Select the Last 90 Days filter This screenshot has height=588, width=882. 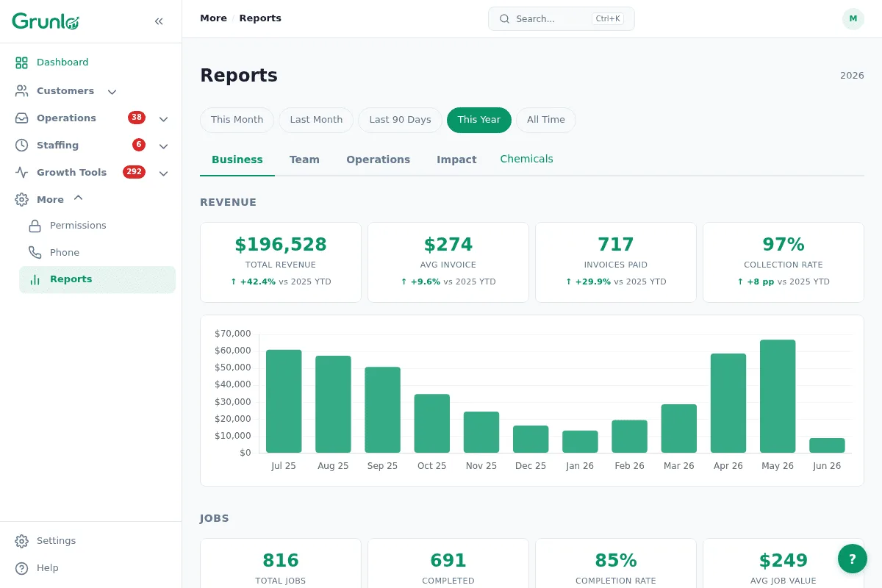click(400, 120)
